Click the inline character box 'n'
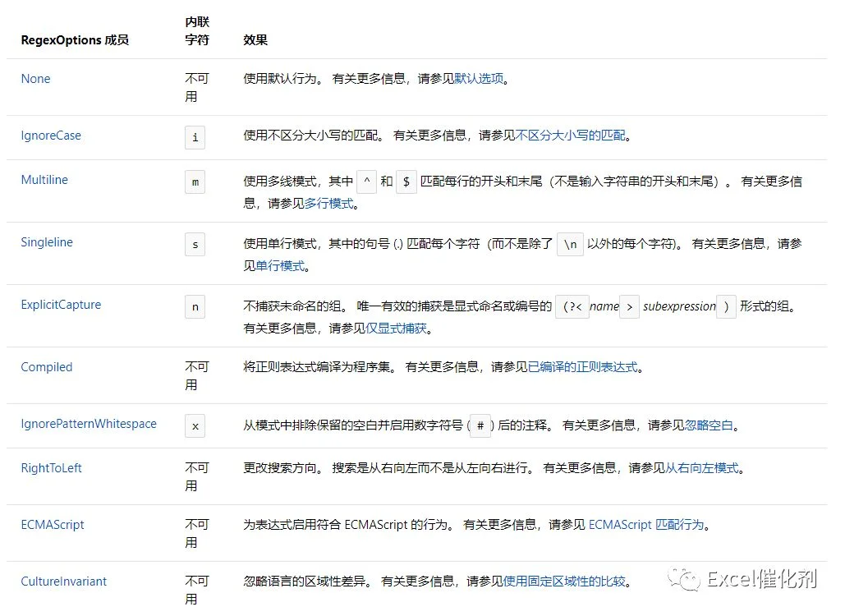845x616 pixels. [x=195, y=306]
